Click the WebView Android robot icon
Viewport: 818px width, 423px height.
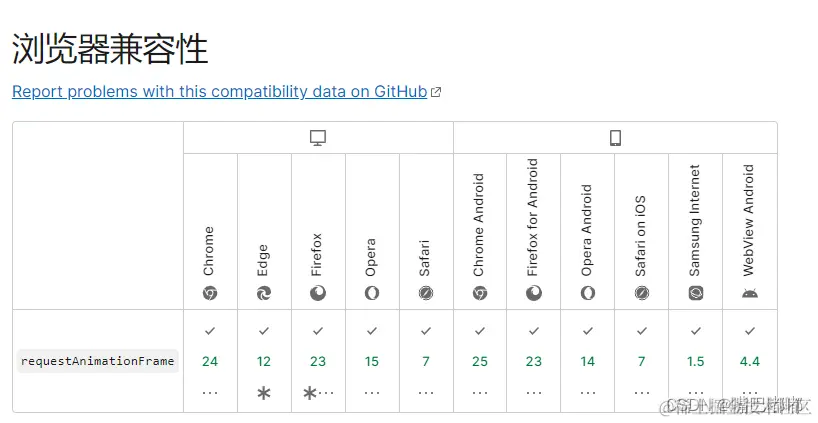point(750,293)
